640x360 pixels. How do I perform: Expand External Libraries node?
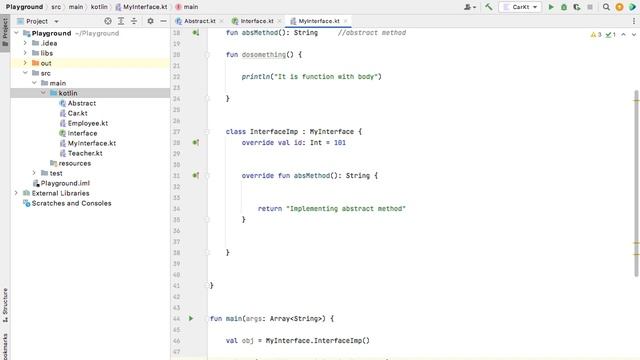pyautogui.click(x=16, y=193)
